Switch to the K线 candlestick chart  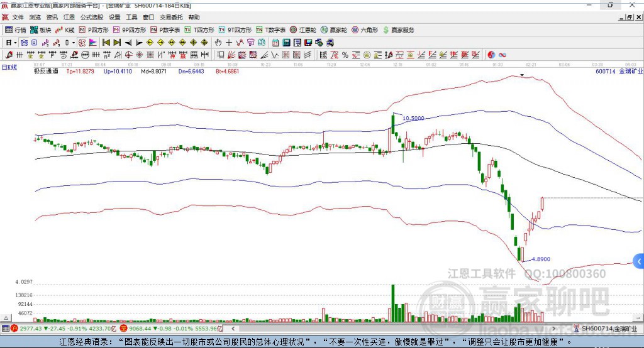click(x=65, y=30)
